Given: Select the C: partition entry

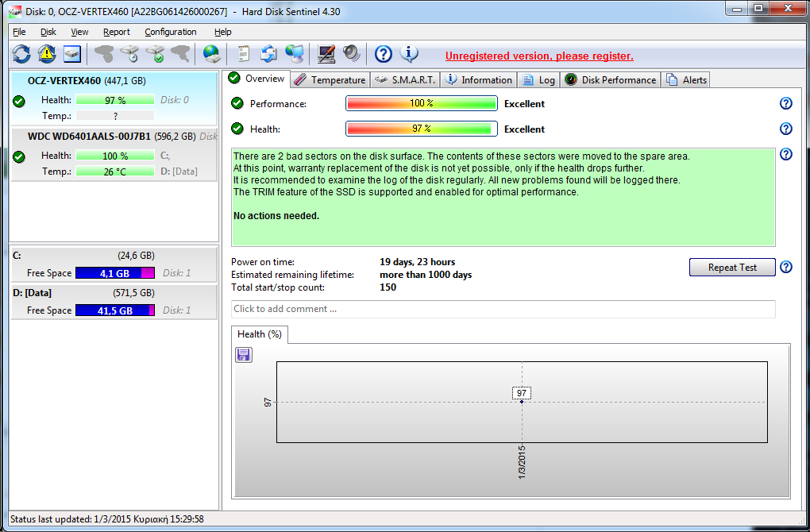Looking at the screenshot, I should coord(114,264).
